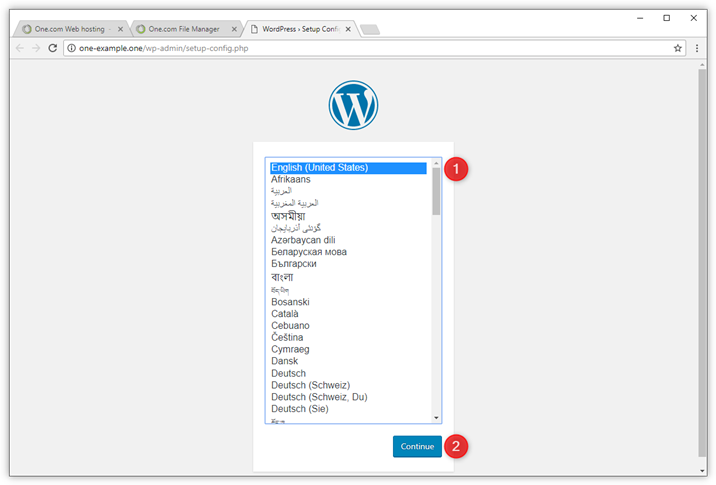Minimize the browser window
This screenshot has height=485, width=716.
click(640, 18)
